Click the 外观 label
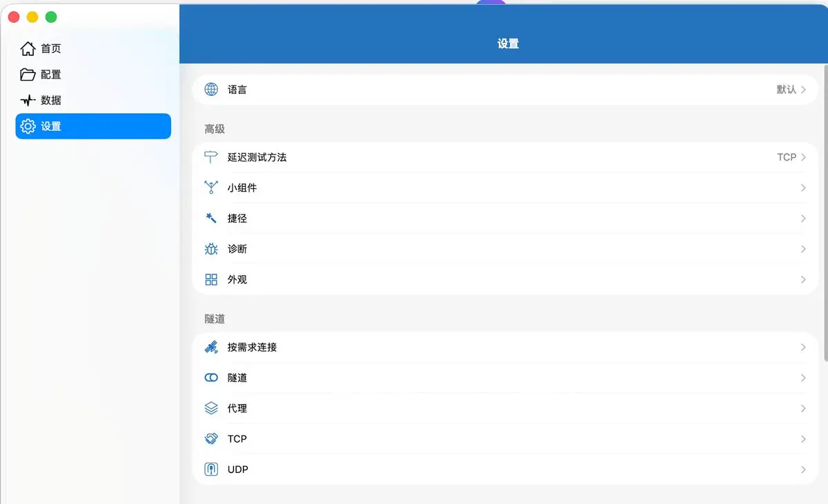This screenshot has width=828, height=504. [x=237, y=279]
